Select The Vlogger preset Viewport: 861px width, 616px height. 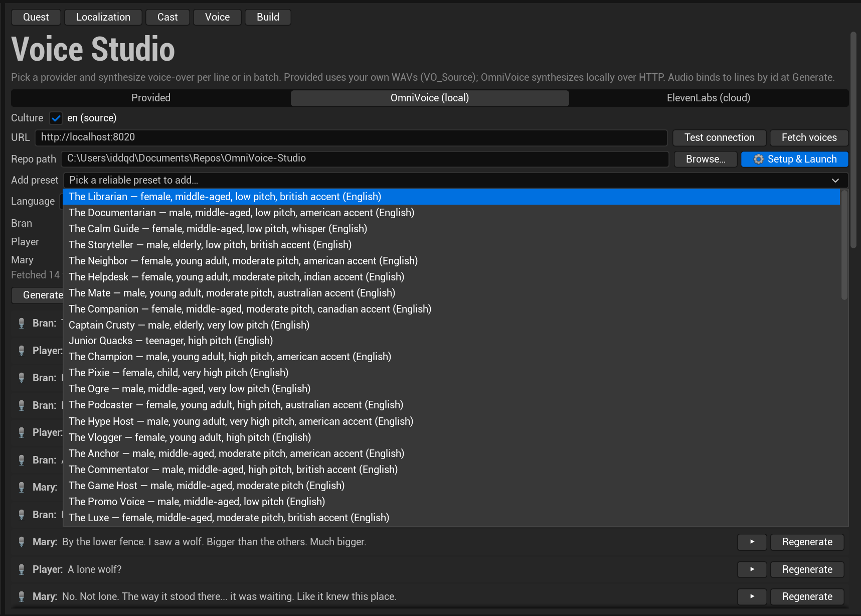[x=451, y=437]
